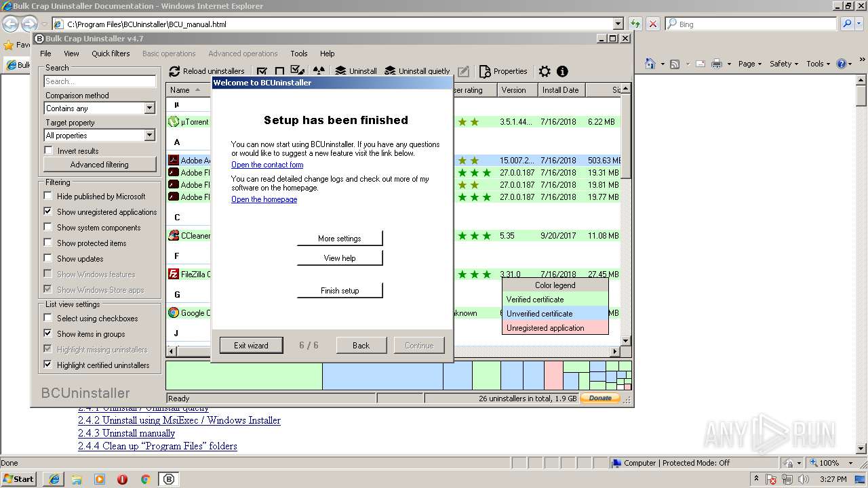Click the deselect-all empty box toolbar icon
Screen dimensions: 868x488
(x=279, y=71)
